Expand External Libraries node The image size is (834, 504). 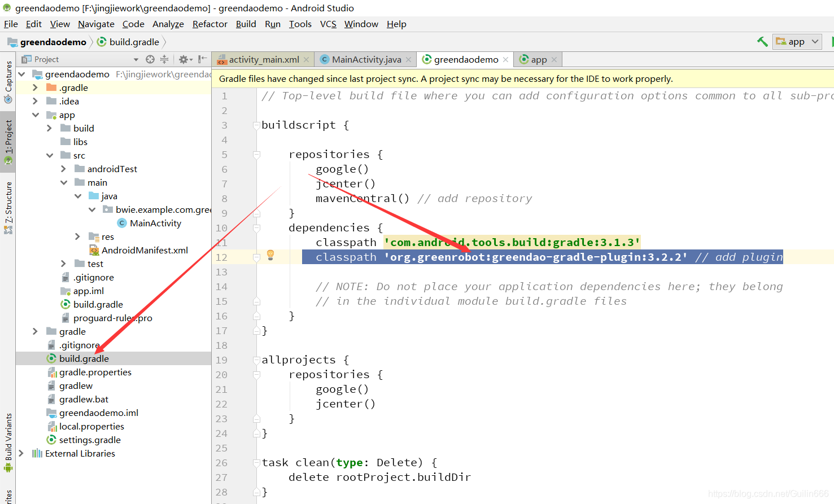21,453
